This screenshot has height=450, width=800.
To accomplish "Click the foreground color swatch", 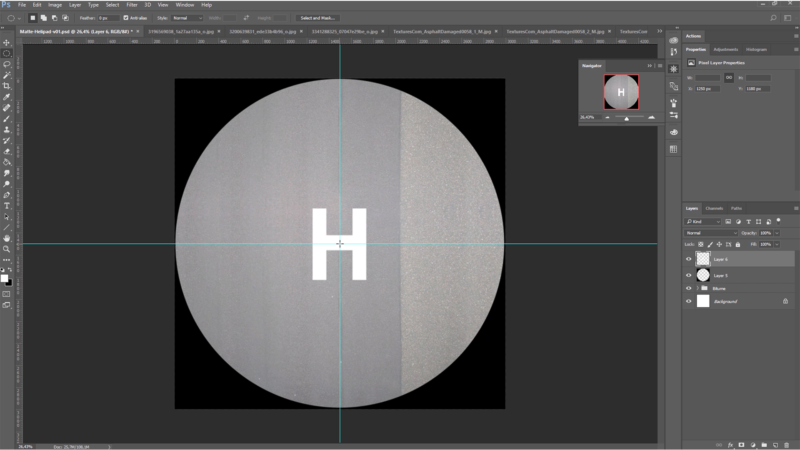I will click(x=5, y=278).
